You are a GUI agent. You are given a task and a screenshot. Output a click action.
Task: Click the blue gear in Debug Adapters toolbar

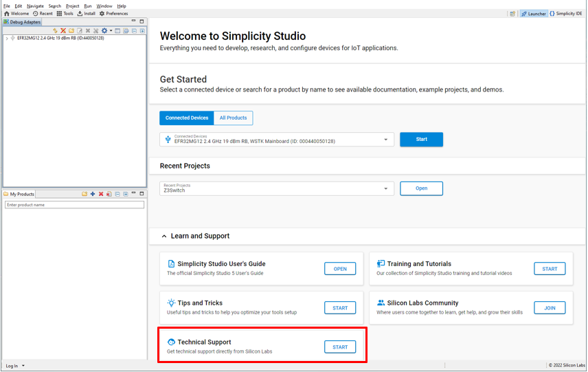click(104, 30)
